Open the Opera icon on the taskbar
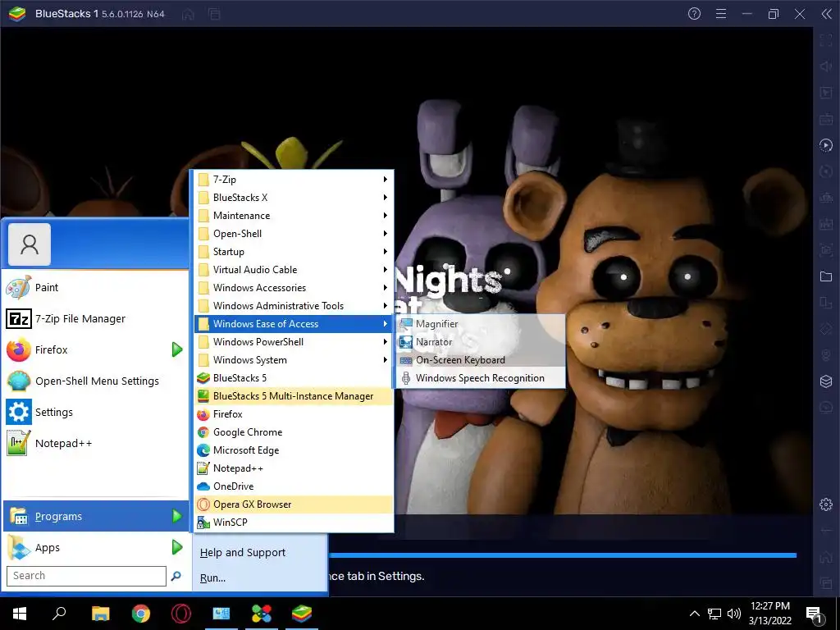Image resolution: width=840 pixels, height=630 pixels. [181, 614]
